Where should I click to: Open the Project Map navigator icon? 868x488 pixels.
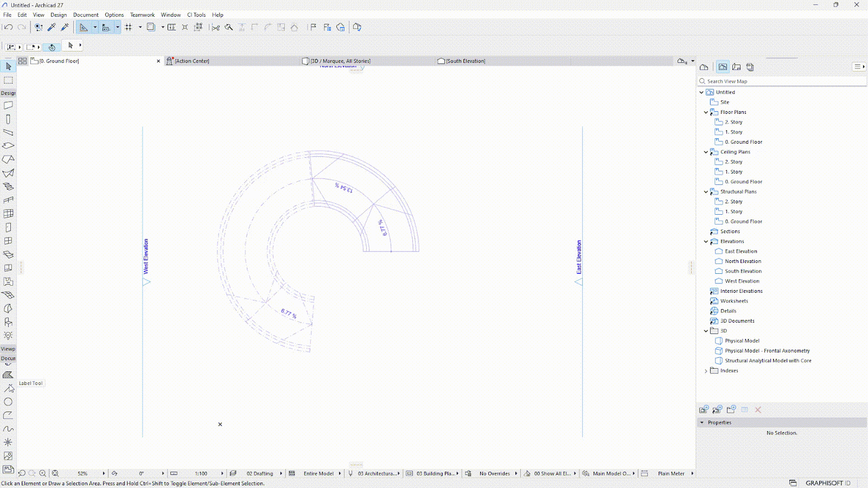tap(704, 67)
